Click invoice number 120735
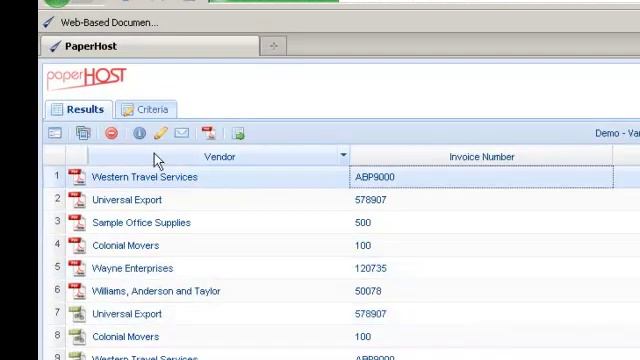 (371, 269)
